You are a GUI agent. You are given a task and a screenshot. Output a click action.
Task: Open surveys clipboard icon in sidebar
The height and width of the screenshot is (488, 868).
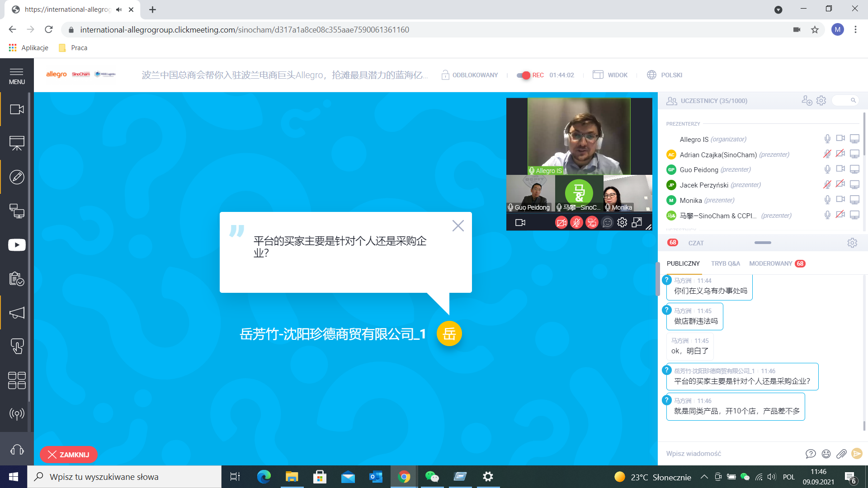(x=17, y=279)
